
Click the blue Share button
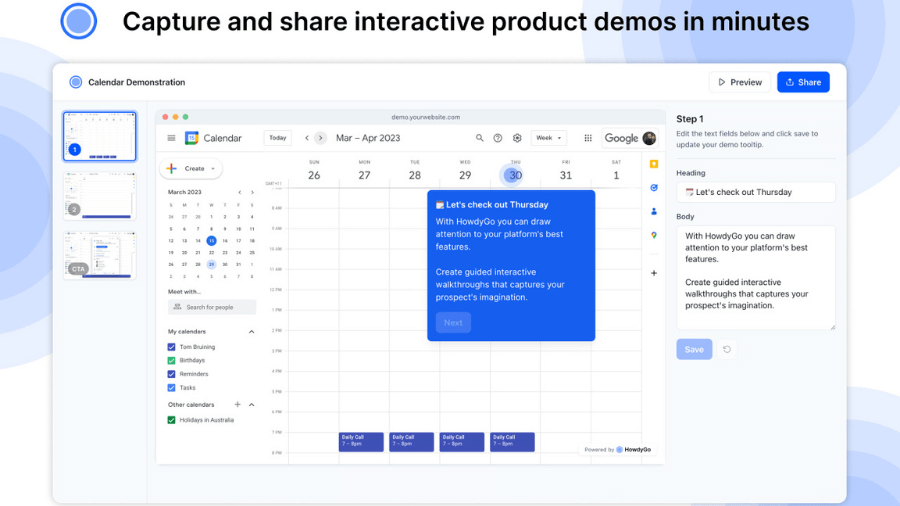tap(803, 82)
